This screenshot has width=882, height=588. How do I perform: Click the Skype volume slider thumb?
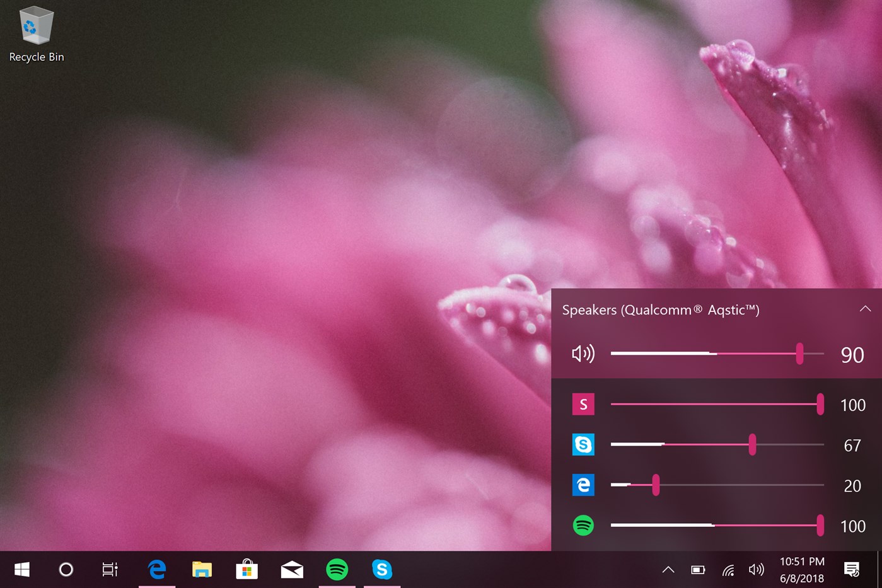[752, 445]
